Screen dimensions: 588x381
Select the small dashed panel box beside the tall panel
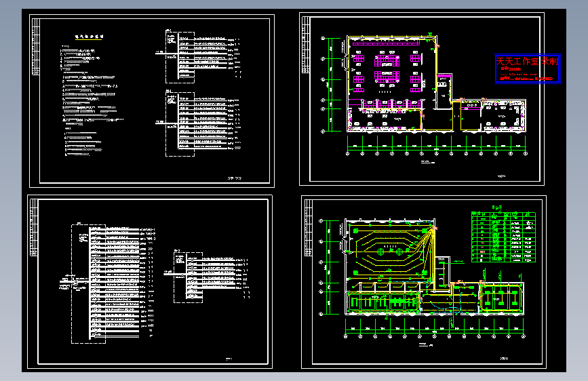[x=189, y=277]
